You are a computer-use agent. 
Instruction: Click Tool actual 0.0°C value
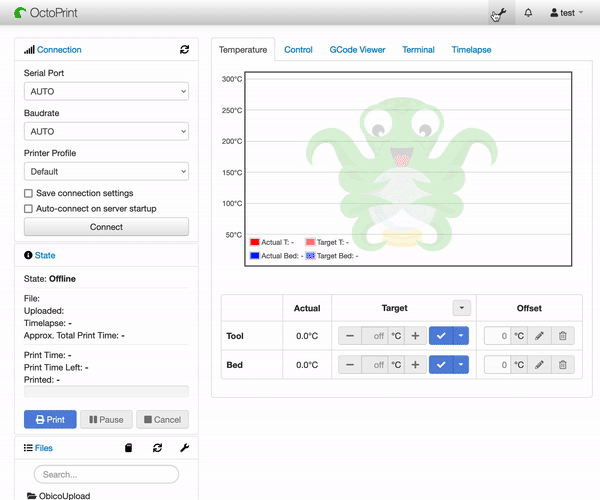(307, 336)
